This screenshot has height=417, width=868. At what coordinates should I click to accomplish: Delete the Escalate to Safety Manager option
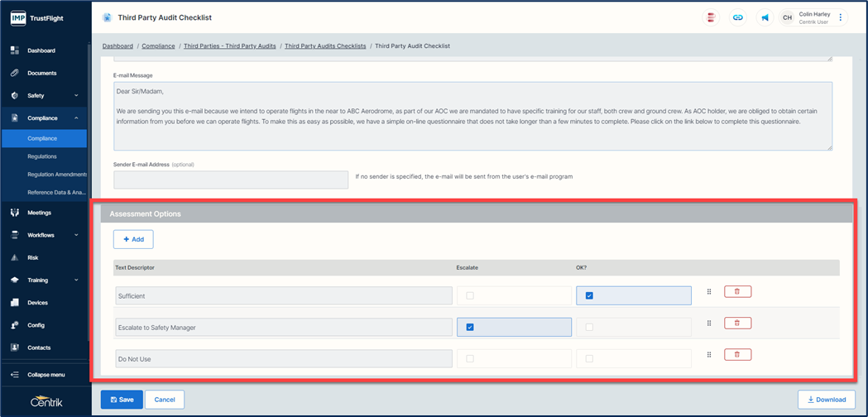pos(737,324)
